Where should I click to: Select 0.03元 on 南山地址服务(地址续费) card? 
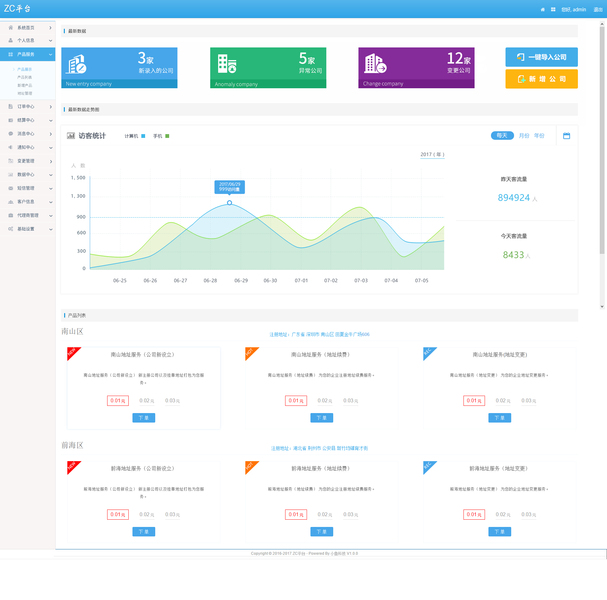pyautogui.click(x=350, y=401)
